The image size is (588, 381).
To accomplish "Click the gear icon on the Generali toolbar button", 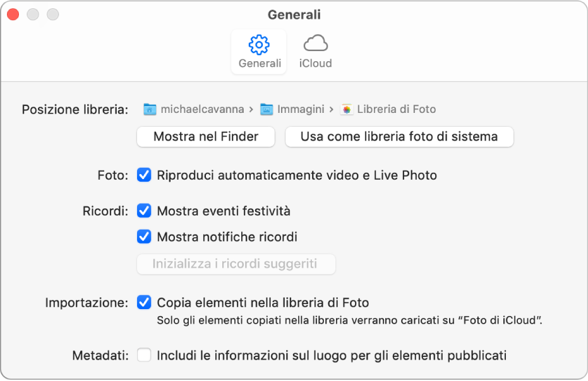I will [258, 44].
